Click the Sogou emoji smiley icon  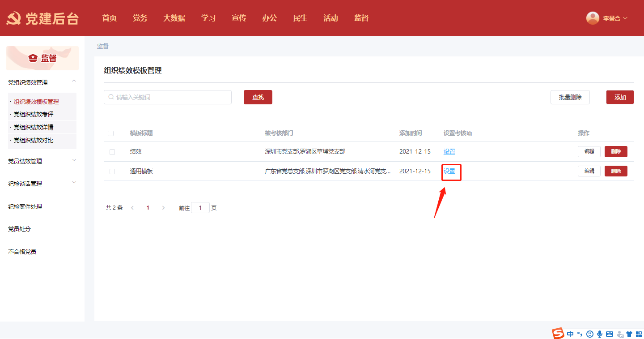click(x=590, y=334)
